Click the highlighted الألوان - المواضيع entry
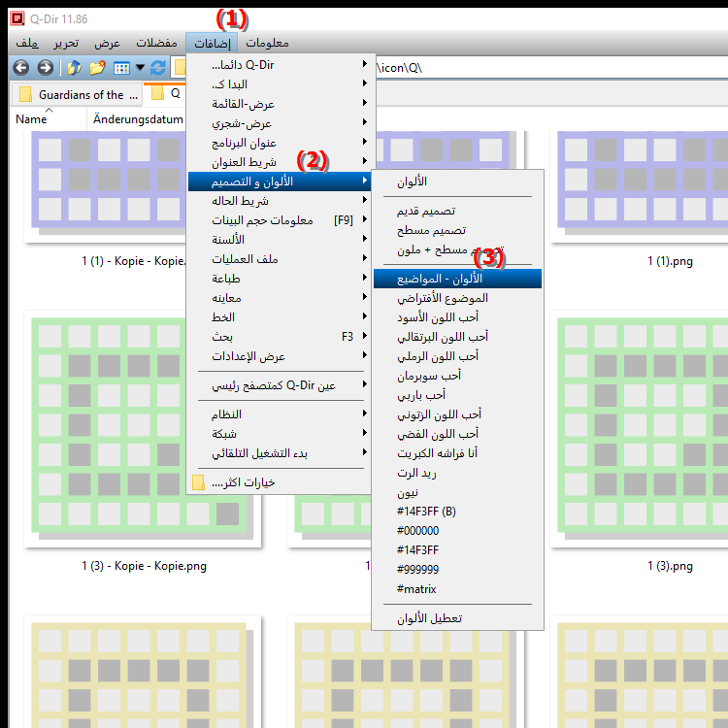Image resolution: width=728 pixels, height=728 pixels. click(457, 279)
